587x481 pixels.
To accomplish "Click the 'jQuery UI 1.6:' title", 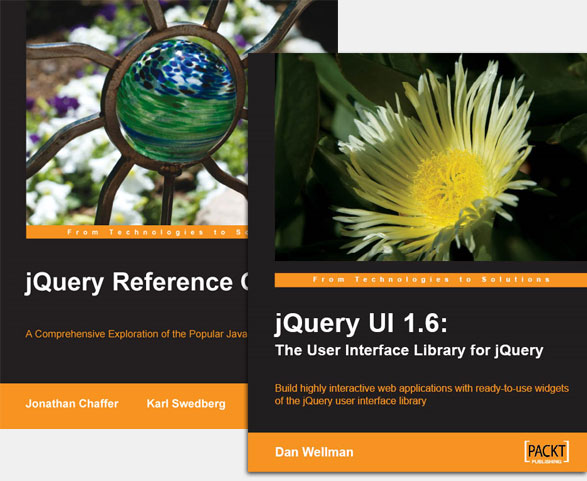I will [361, 324].
